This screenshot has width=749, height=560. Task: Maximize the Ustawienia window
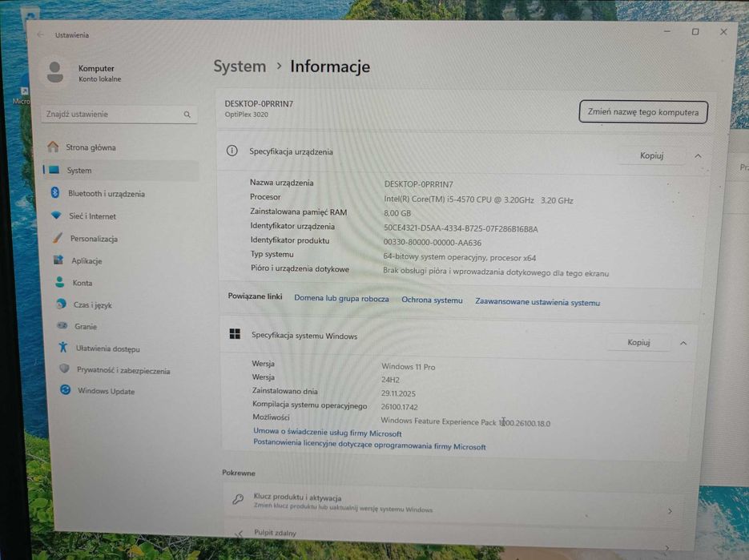tap(695, 31)
